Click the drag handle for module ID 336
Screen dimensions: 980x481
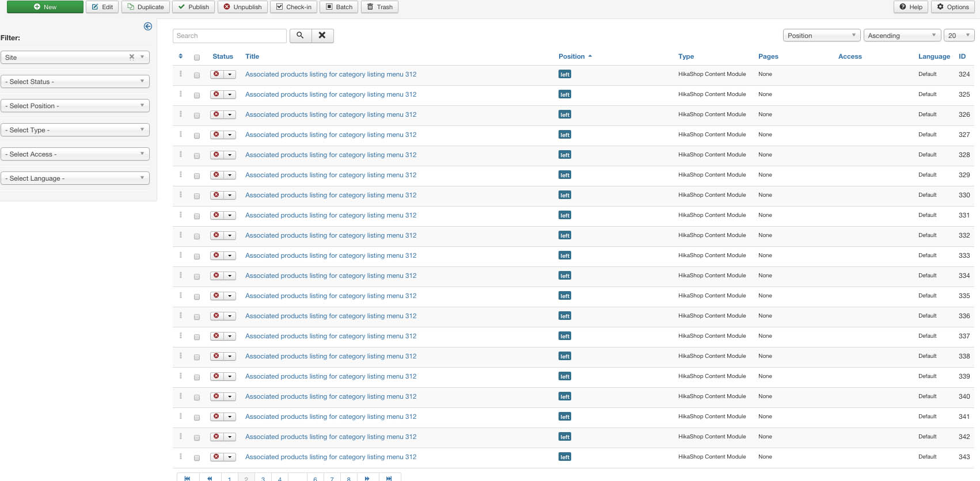(x=181, y=315)
